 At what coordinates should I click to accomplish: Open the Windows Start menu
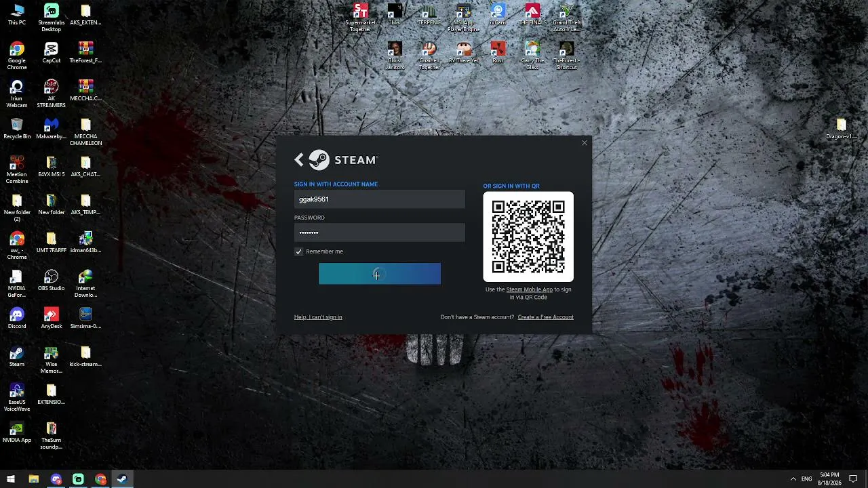pyautogui.click(x=11, y=479)
